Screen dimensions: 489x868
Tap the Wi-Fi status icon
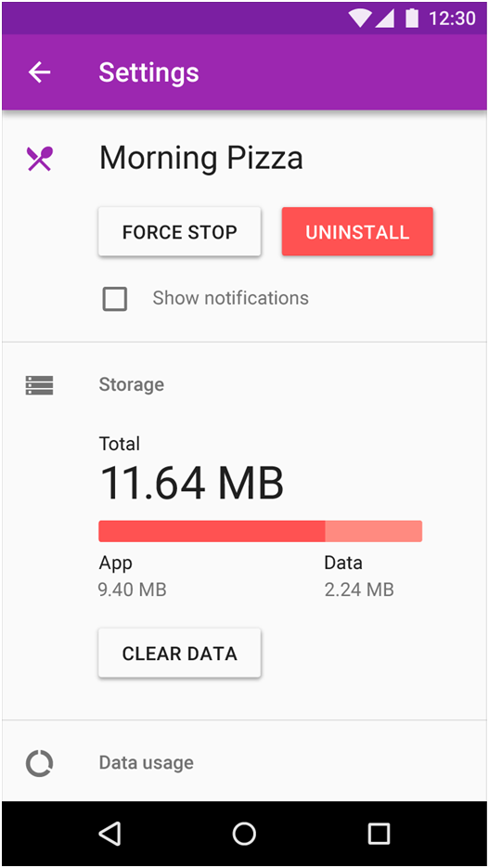(x=360, y=19)
